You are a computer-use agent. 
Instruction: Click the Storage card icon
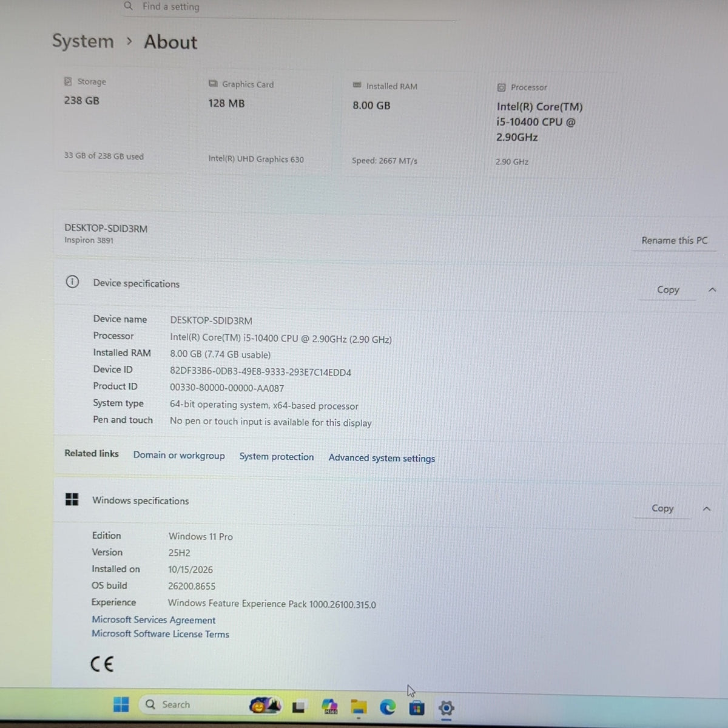tap(68, 81)
